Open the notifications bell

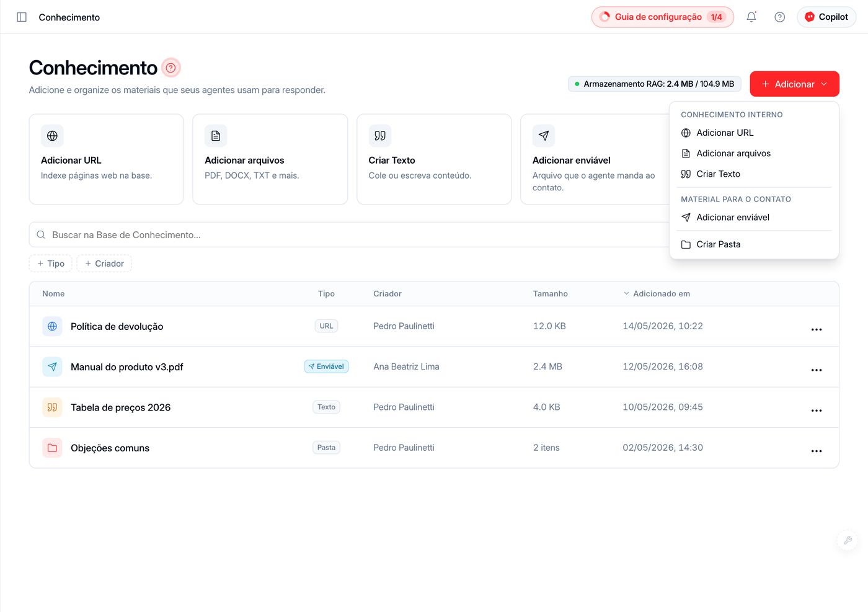click(x=751, y=17)
